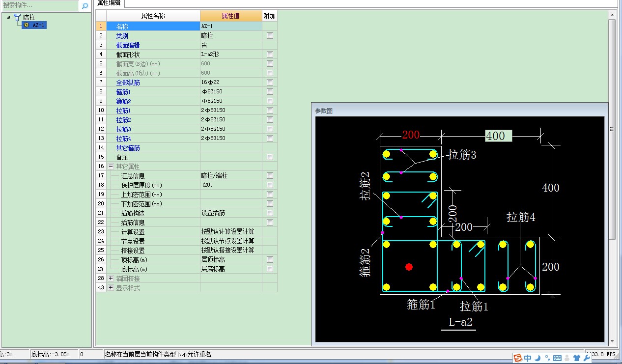Viewport: 622px width, 364px height.
Task: Click the panel scrollbar up arrow
Action: point(612,14)
